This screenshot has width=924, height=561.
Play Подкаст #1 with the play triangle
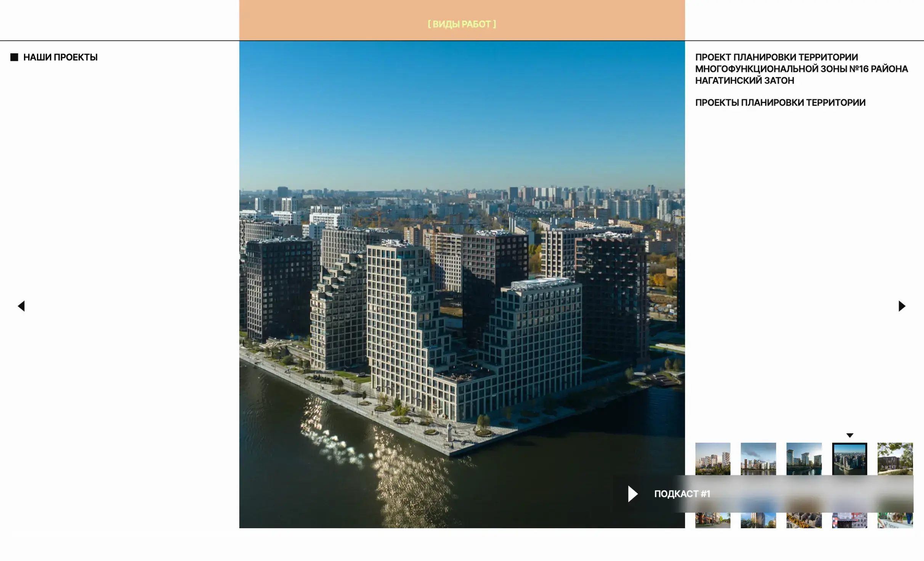pos(633,494)
